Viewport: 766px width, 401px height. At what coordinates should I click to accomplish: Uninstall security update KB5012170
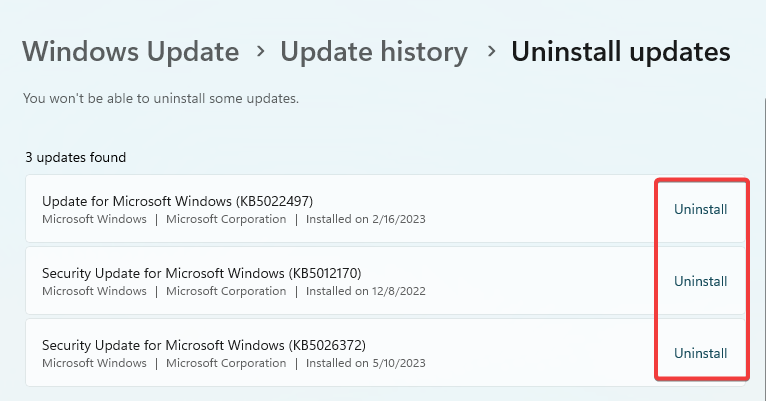point(700,282)
